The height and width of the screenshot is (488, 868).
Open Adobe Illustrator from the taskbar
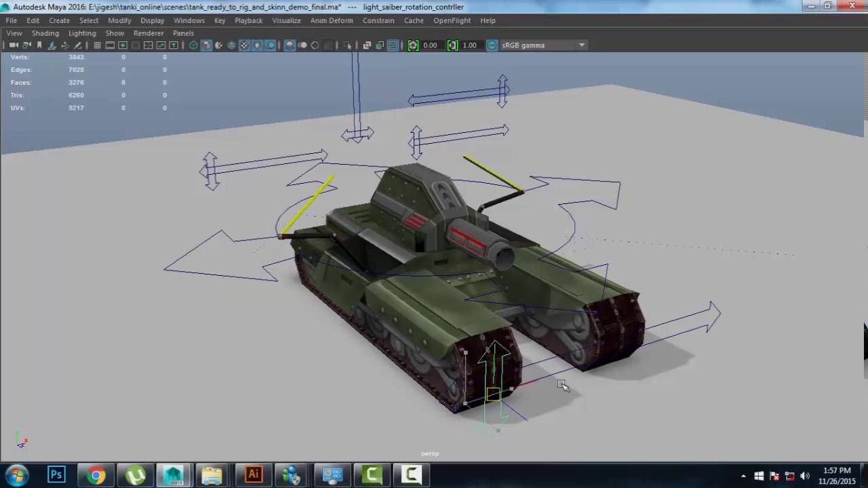click(254, 475)
